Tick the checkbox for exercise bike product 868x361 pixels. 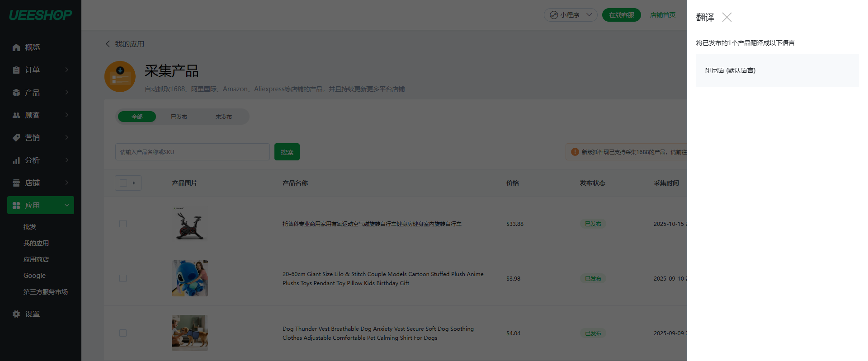click(x=123, y=224)
